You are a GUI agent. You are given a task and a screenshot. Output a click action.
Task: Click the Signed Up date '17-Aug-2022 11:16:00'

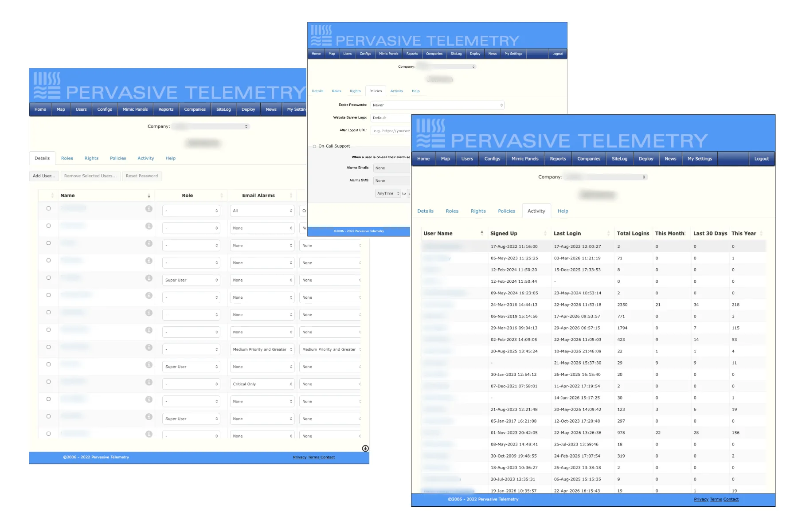[514, 246]
